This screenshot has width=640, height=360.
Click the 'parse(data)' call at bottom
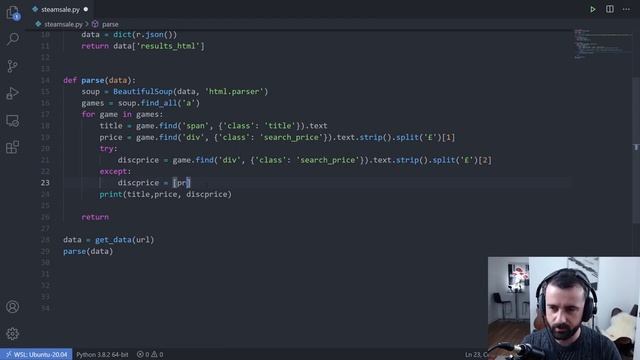88,251
